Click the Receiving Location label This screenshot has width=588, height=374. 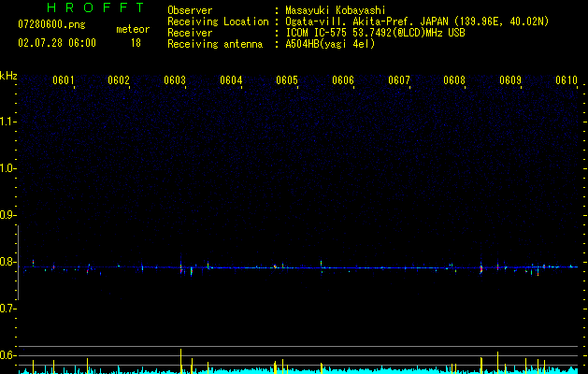click(x=218, y=22)
